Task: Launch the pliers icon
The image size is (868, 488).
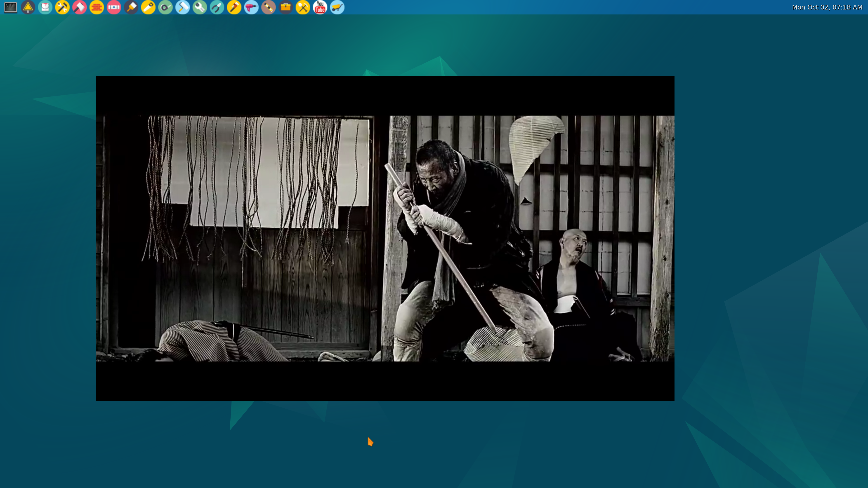Action: (x=217, y=7)
